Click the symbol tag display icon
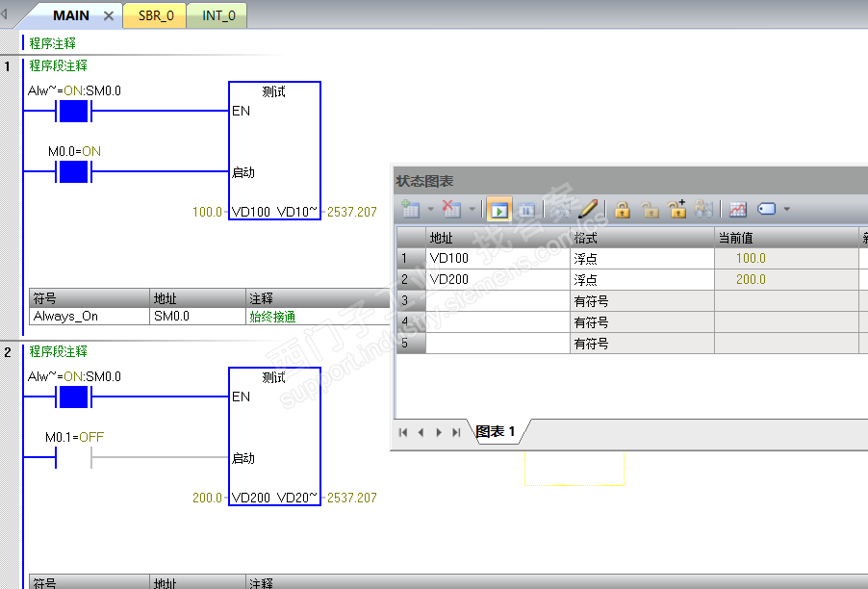Image resolution: width=868 pixels, height=589 pixels. (x=766, y=209)
